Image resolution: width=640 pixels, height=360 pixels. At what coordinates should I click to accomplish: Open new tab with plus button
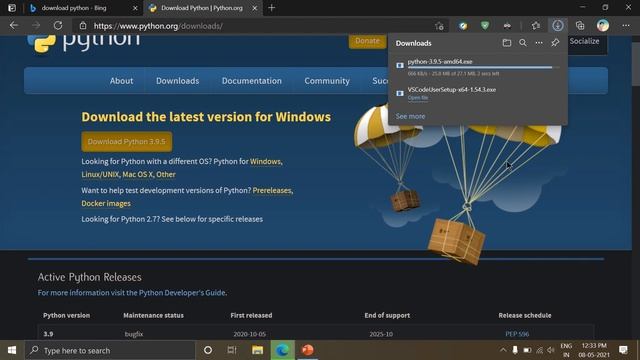pyautogui.click(x=272, y=8)
